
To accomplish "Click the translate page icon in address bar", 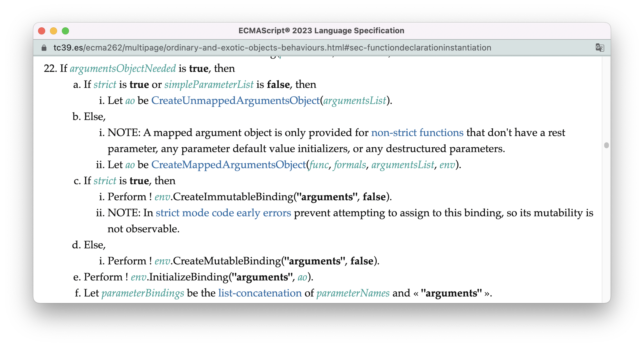I will 599,48.
